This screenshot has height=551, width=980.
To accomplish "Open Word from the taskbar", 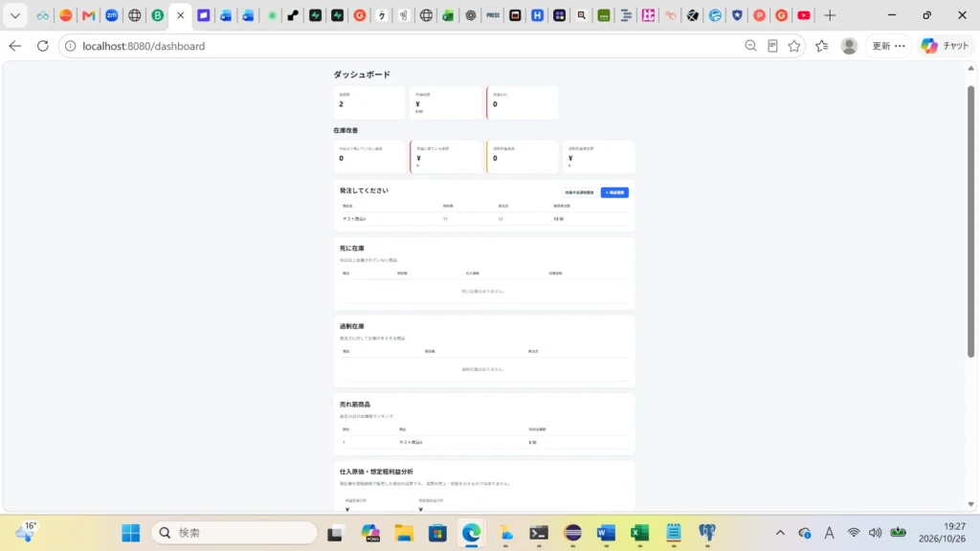I will (x=606, y=533).
